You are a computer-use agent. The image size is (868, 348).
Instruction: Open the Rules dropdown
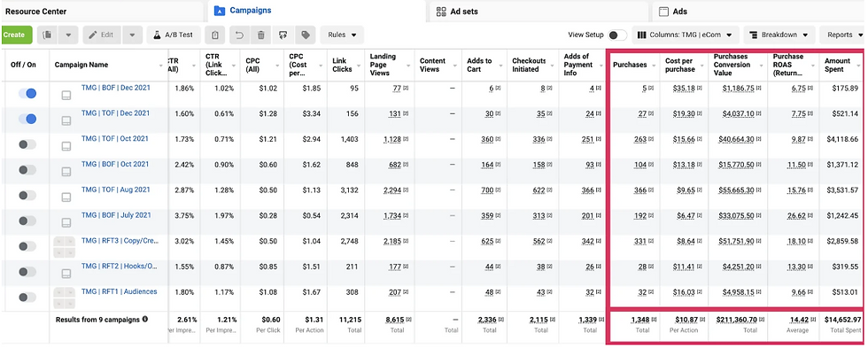(342, 35)
